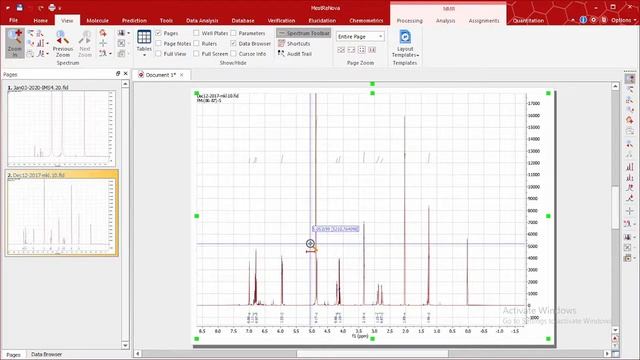Switch to the Prediction ribbon tab
The height and width of the screenshot is (360, 640).
(x=134, y=20)
